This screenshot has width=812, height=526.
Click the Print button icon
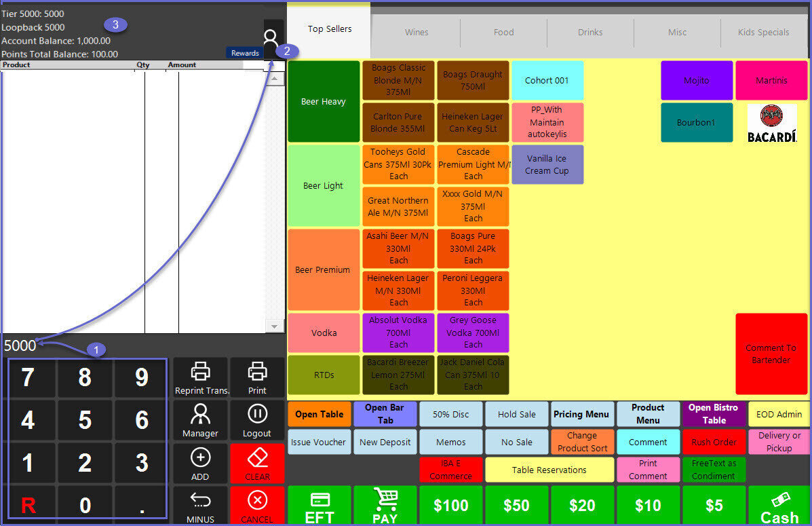[257, 371]
